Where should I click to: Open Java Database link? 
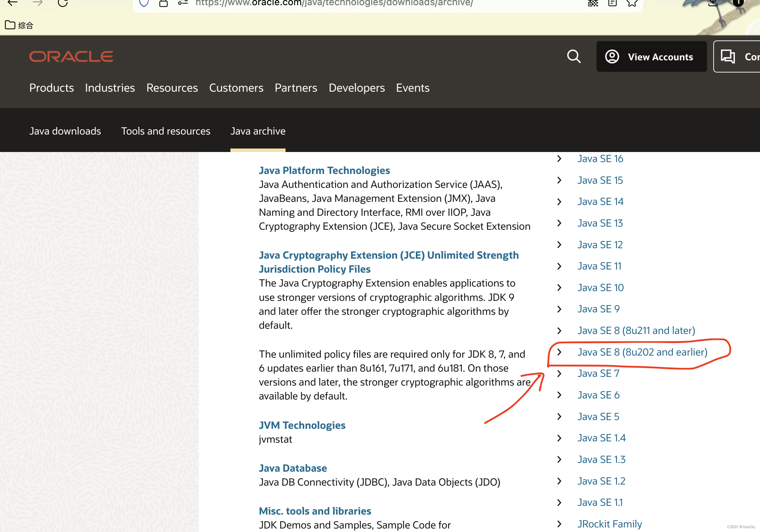pyautogui.click(x=293, y=468)
